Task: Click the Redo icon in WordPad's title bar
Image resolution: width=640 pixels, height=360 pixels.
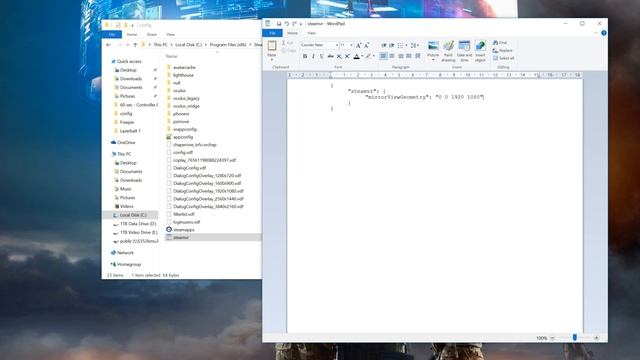Action: tap(294, 24)
